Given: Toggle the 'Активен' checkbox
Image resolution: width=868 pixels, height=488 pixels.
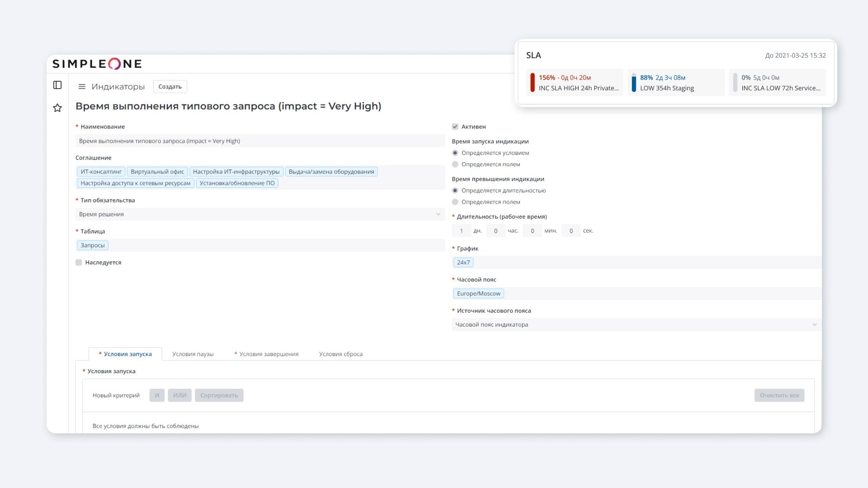Looking at the screenshot, I should pyautogui.click(x=455, y=127).
